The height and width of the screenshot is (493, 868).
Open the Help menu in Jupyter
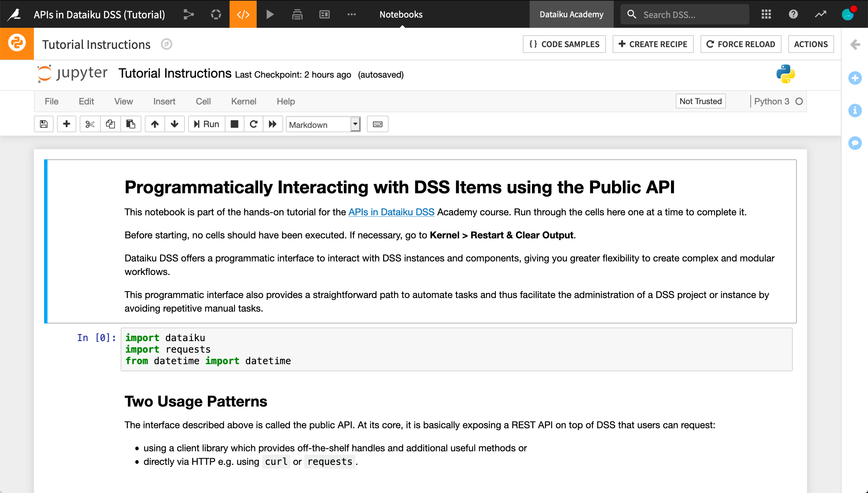click(285, 101)
